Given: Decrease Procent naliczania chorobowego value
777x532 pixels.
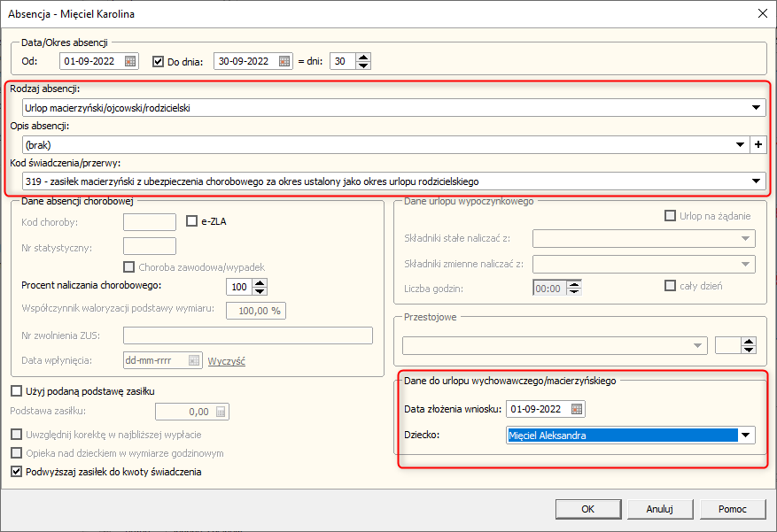Looking at the screenshot, I should tap(260, 291).
